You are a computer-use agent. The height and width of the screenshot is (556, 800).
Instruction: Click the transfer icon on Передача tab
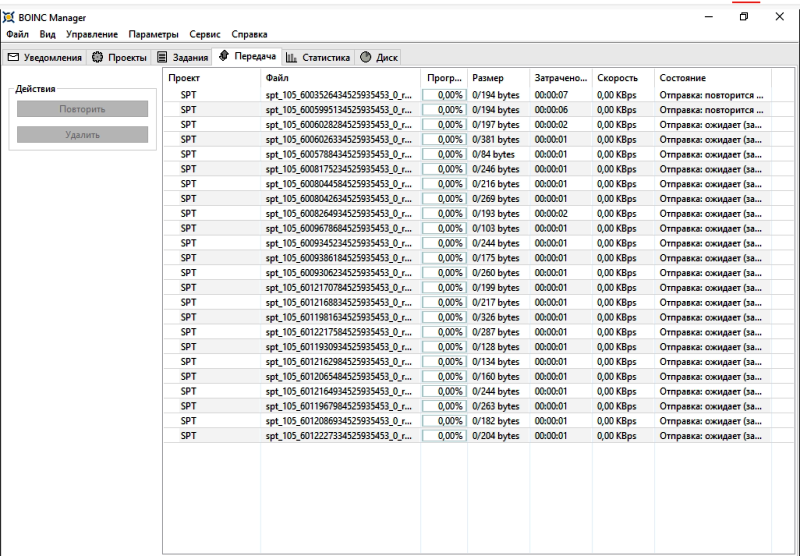point(223,56)
